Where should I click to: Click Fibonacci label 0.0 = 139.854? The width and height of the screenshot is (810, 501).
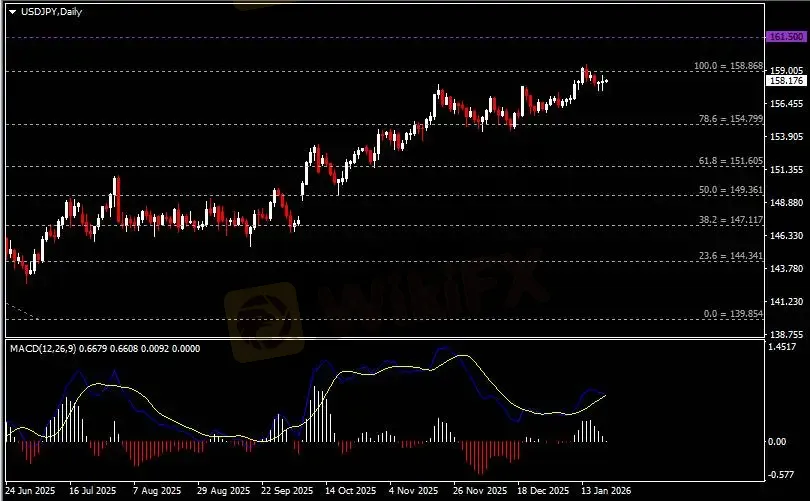click(733, 314)
